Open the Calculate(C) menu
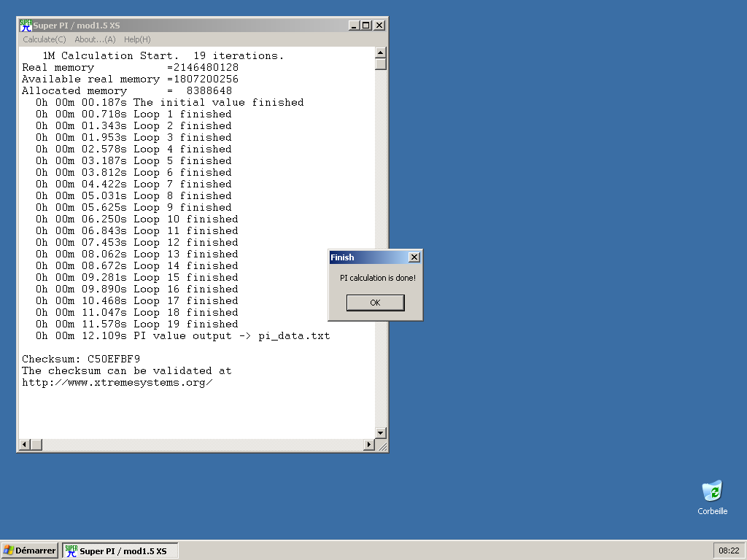 tap(44, 39)
